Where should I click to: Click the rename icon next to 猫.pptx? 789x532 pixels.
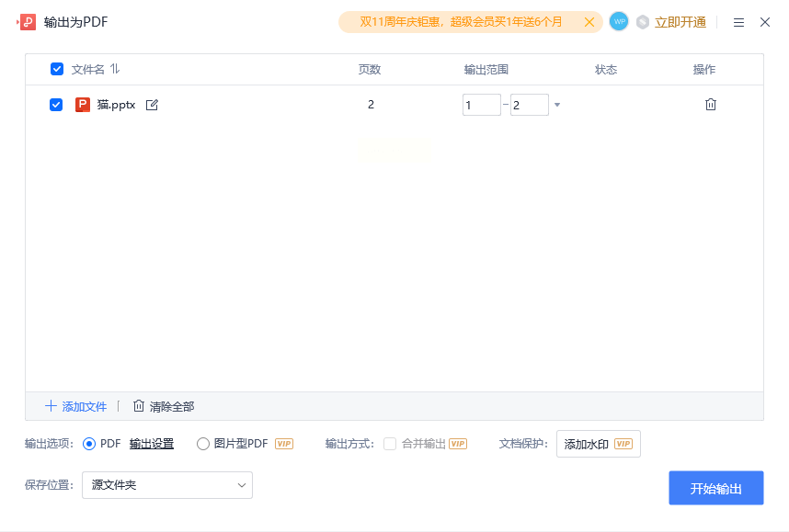click(152, 105)
